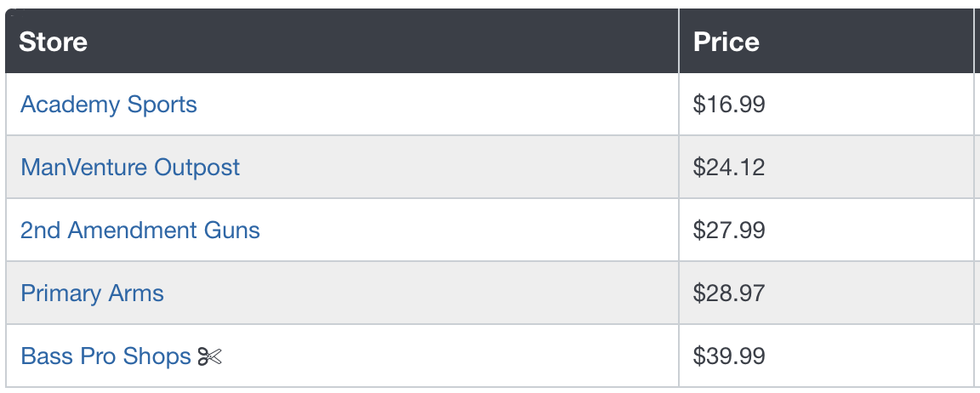Open the Bass Pro Shops link
The width and height of the screenshot is (980, 393).
point(105,356)
